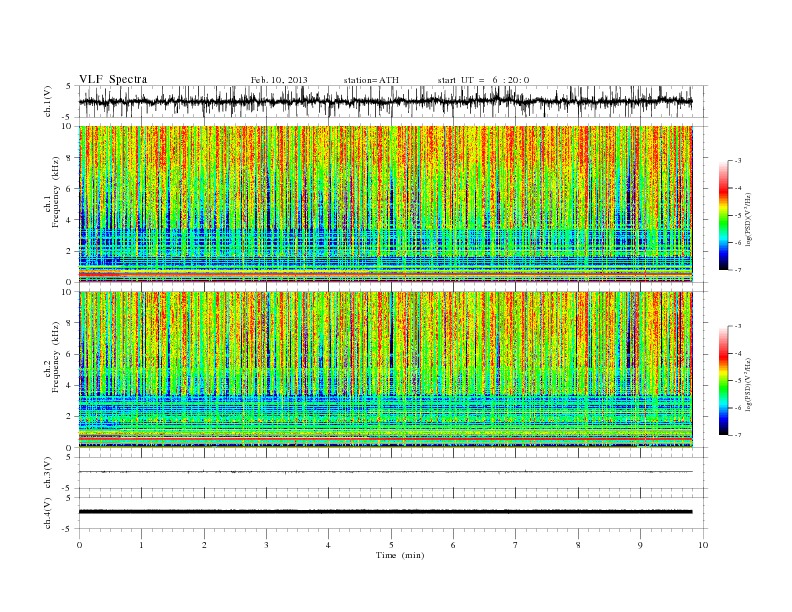Click the "start UT = 6 :20: 0" text
792x612 pixels.
click(483, 80)
